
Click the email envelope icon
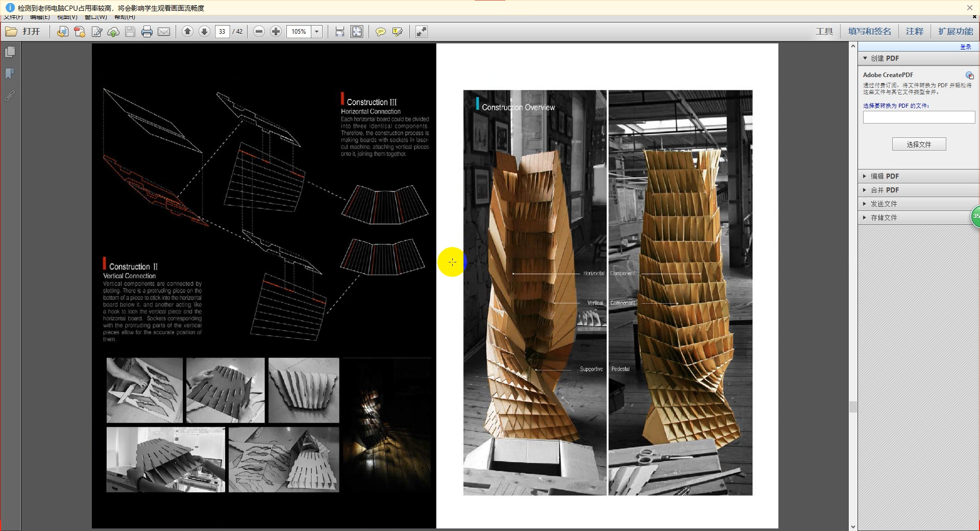coord(164,32)
